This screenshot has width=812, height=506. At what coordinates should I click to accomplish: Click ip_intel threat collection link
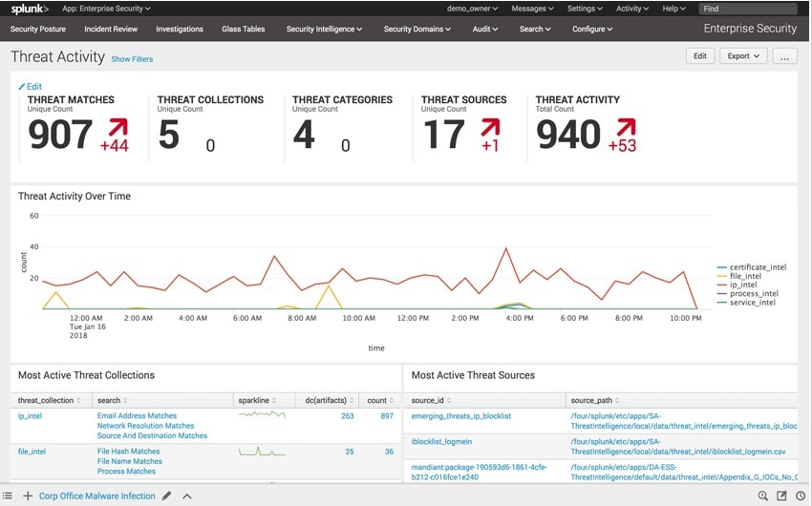(x=30, y=416)
